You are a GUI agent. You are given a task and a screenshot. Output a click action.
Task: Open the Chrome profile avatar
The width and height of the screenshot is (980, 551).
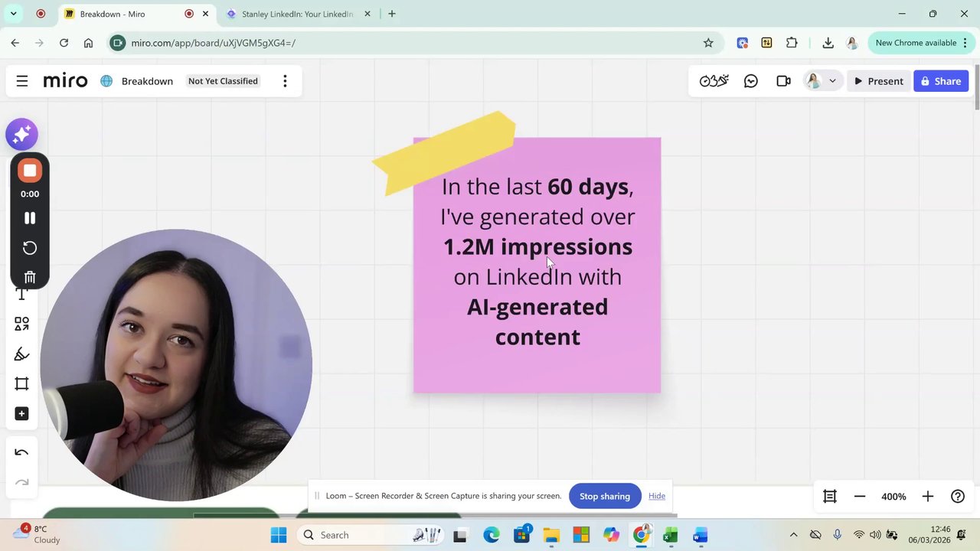852,43
